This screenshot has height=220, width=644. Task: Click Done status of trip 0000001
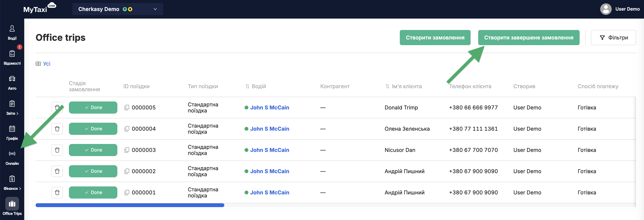[x=93, y=192]
